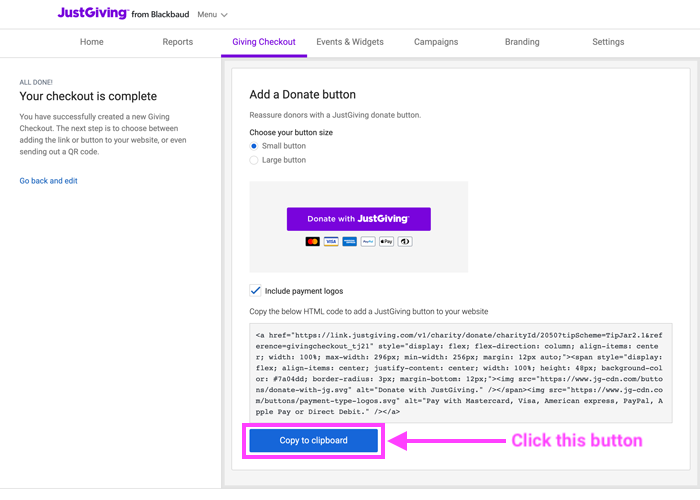Uncheck Include payment logos checkbox
The image size is (700, 500).
[x=256, y=291]
